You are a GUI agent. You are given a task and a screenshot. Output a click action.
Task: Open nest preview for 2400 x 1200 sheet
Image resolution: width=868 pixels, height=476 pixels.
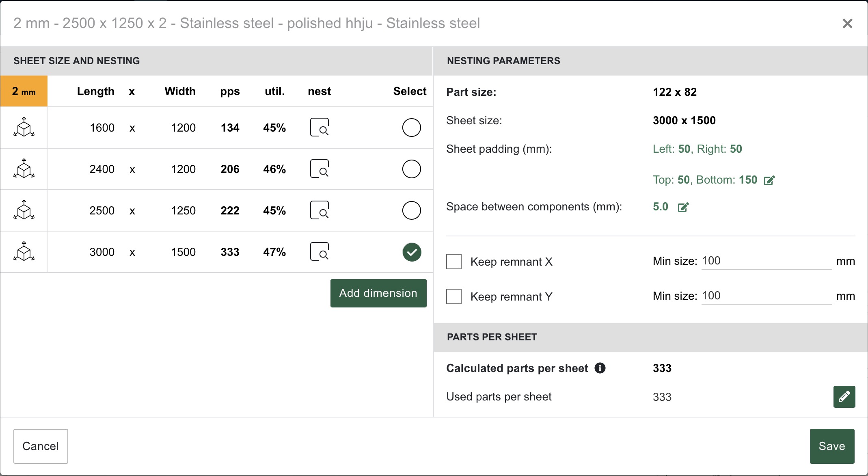pyautogui.click(x=320, y=169)
